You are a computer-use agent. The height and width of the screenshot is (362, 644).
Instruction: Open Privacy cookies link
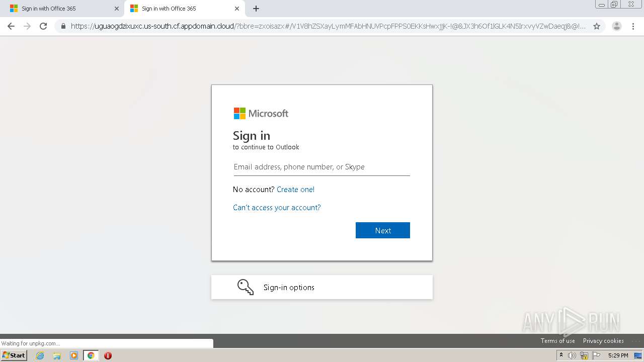pyautogui.click(x=603, y=341)
